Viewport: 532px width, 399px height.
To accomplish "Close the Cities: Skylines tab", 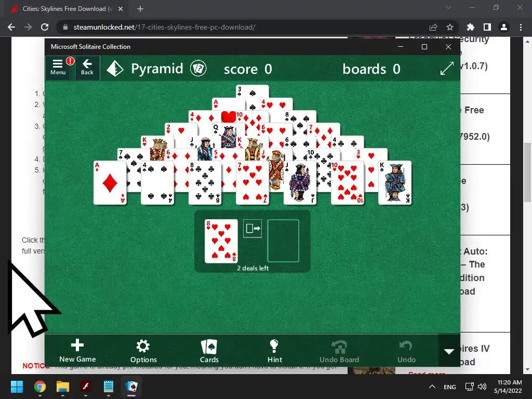I will [121, 9].
